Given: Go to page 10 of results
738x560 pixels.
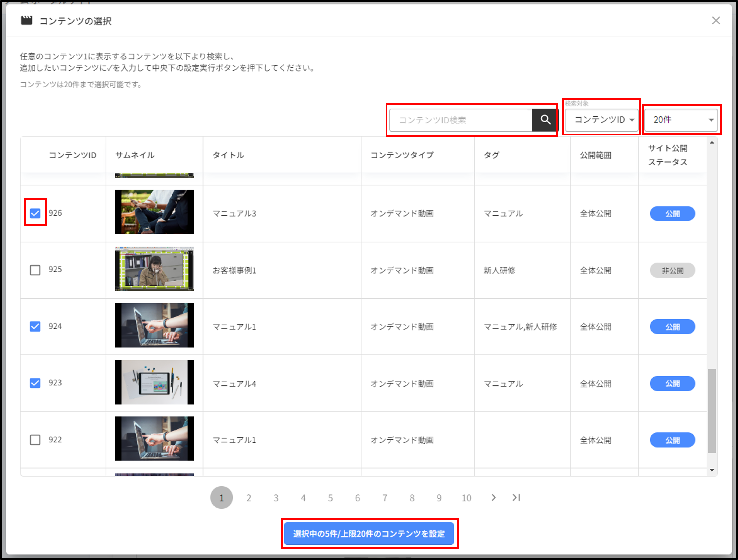Looking at the screenshot, I should pyautogui.click(x=466, y=498).
